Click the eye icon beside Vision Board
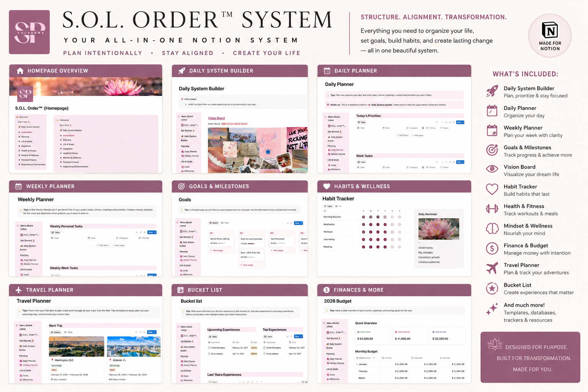Image resolution: width=588 pixels, height=392 pixels. pyautogui.click(x=492, y=169)
